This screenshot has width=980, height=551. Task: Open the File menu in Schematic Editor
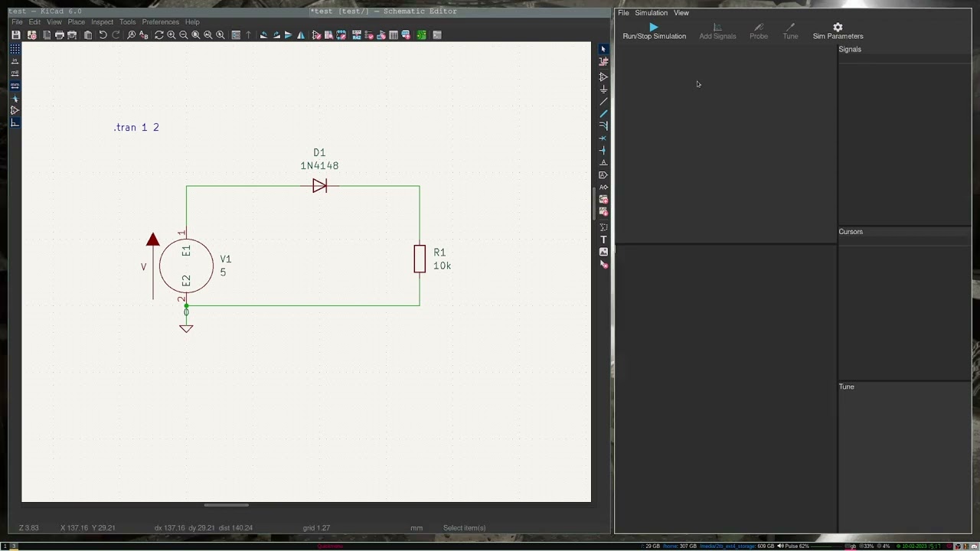(17, 22)
